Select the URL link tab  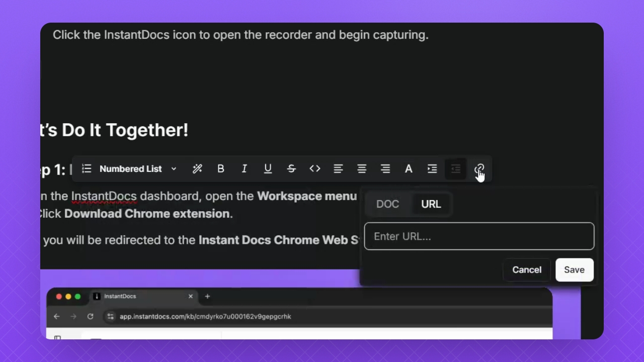tap(431, 204)
